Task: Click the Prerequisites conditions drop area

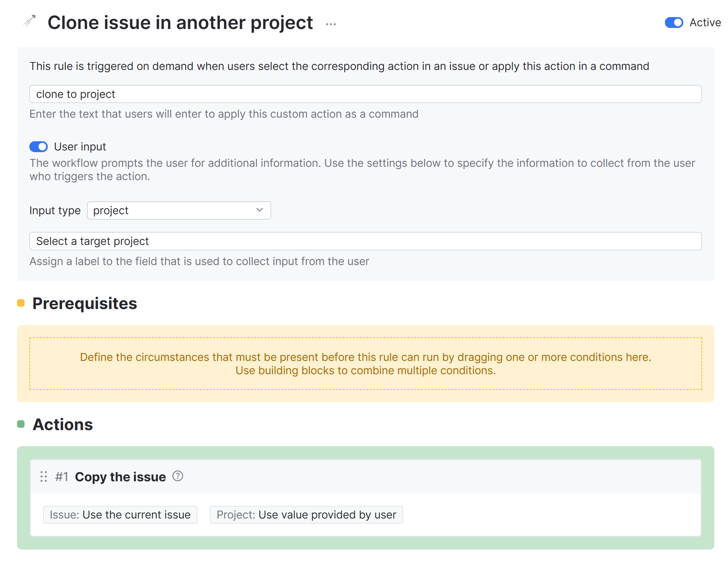Action: (x=365, y=363)
